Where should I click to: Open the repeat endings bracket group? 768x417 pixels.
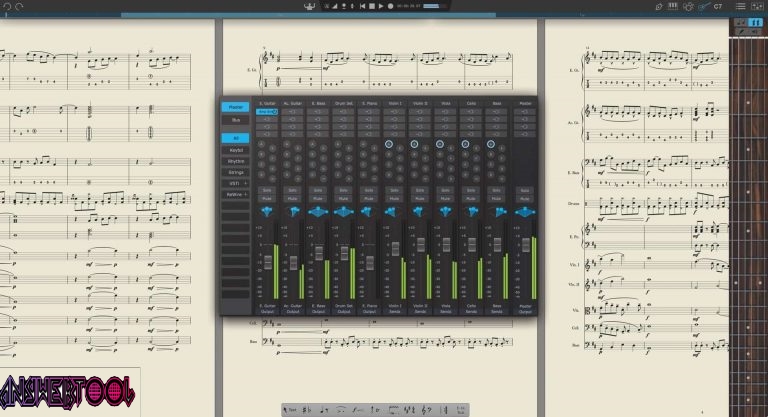pos(393,410)
